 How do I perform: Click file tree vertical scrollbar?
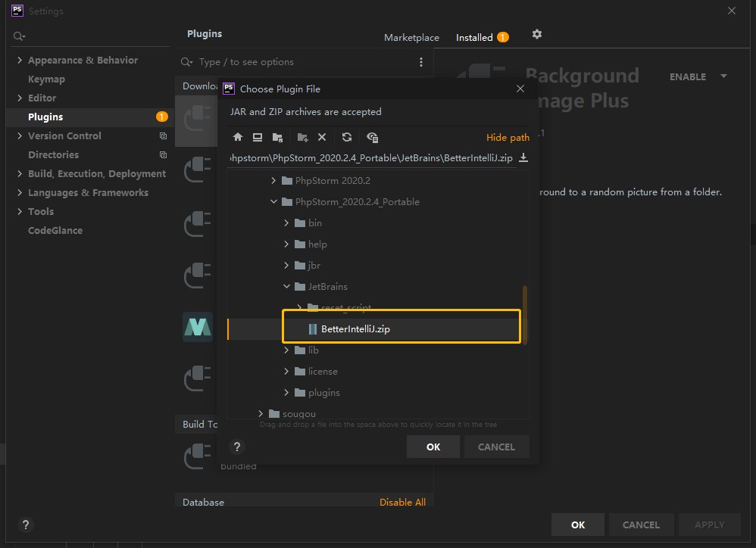[524, 315]
